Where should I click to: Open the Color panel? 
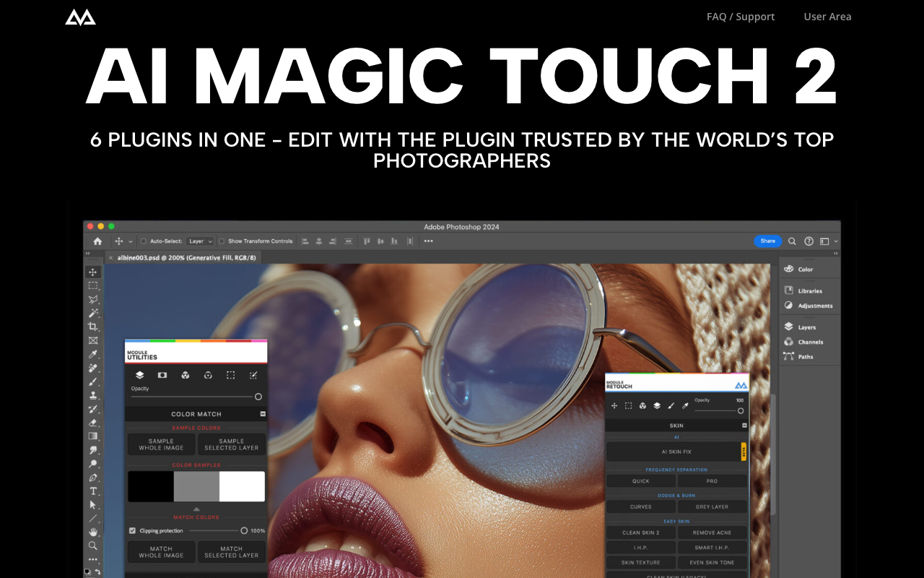pos(798,269)
